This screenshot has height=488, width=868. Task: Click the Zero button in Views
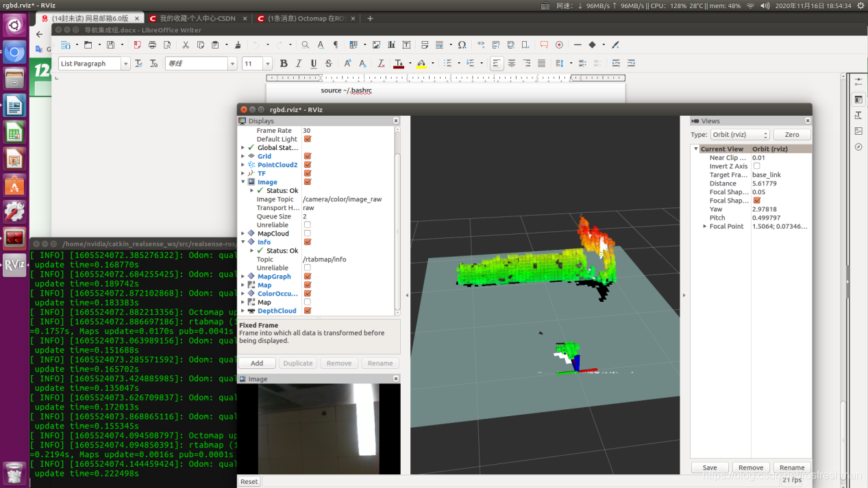[x=791, y=135]
